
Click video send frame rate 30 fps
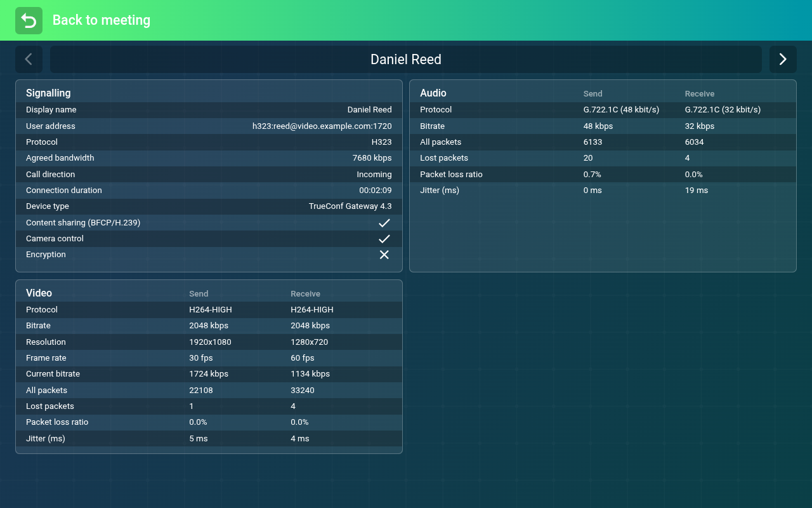point(201,358)
